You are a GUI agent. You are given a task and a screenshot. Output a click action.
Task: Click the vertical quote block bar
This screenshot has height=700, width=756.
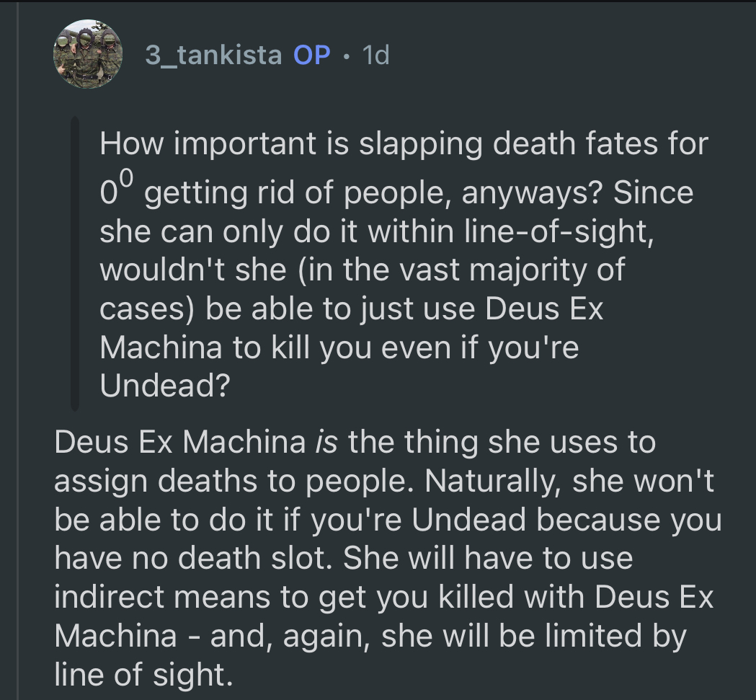click(x=75, y=265)
